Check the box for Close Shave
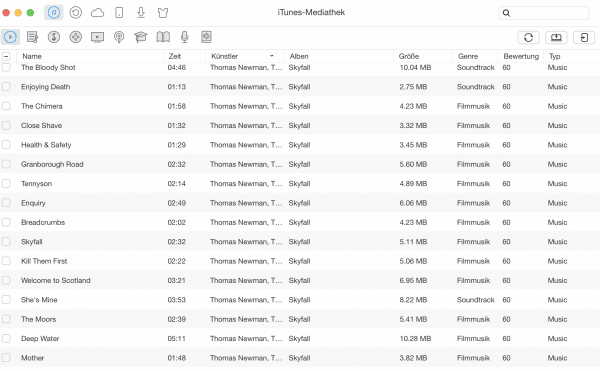This screenshot has width=600, height=371. (6, 125)
